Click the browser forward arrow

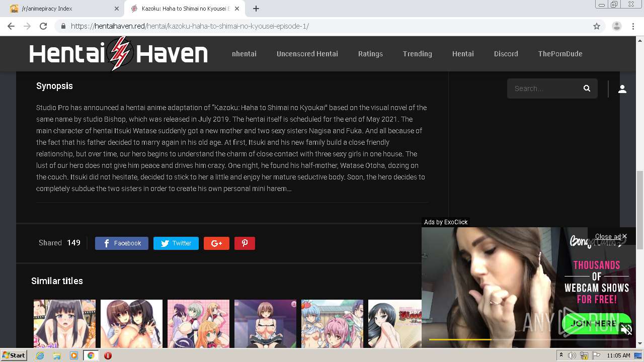pyautogui.click(x=27, y=26)
